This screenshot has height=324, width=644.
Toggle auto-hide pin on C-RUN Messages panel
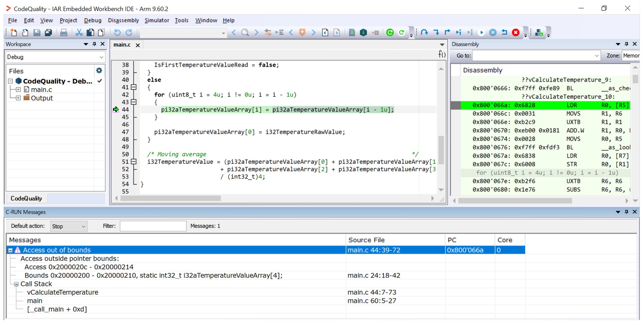[x=626, y=212]
